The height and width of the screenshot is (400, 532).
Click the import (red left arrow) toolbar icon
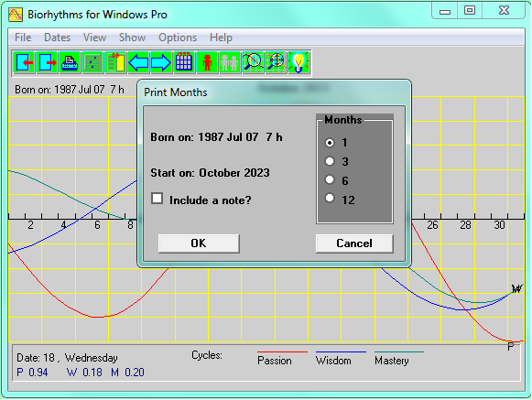pos(24,62)
